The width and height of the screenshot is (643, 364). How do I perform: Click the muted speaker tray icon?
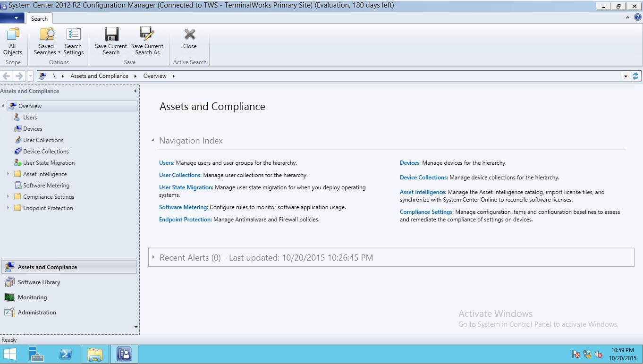click(599, 354)
